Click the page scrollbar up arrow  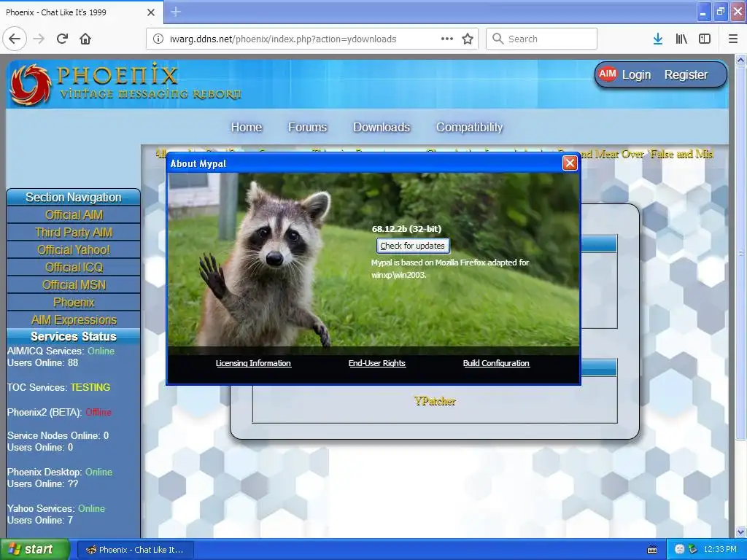tap(741, 60)
